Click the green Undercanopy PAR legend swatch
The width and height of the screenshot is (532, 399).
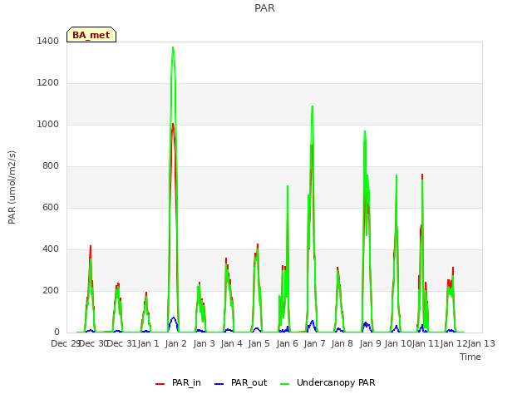(284, 384)
